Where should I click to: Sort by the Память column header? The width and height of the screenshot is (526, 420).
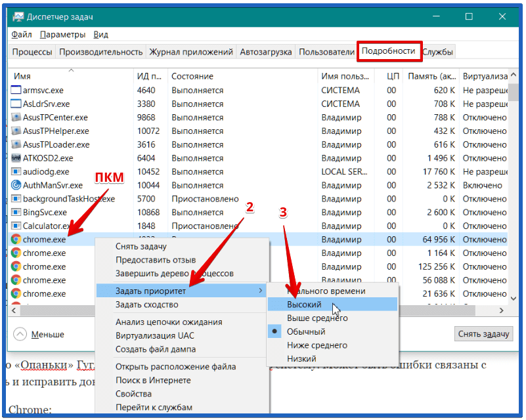pos(431,76)
